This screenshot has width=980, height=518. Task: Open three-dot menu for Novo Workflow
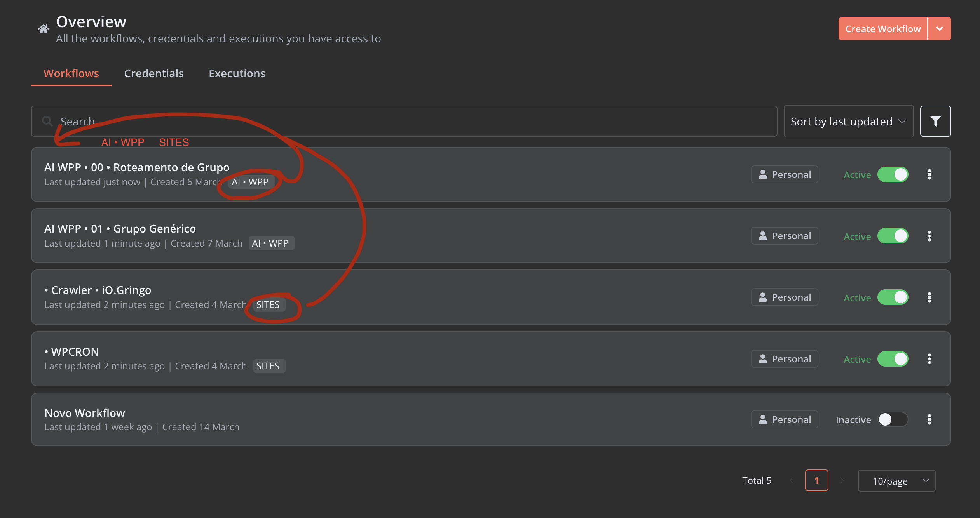pos(929,419)
